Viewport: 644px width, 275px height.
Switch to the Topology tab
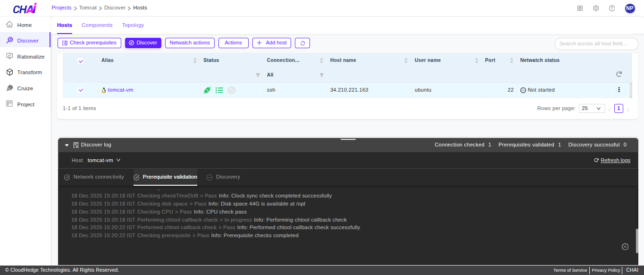[133, 25]
